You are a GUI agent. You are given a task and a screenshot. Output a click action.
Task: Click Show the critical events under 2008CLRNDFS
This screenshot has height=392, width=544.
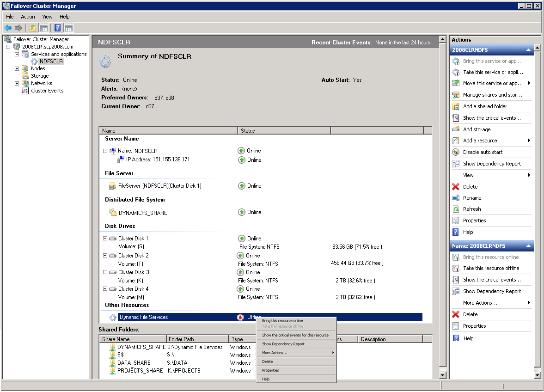coord(493,118)
